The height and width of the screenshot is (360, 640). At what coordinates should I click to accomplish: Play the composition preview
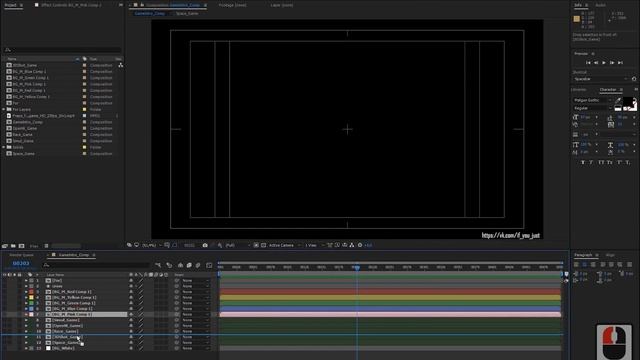(x=604, y=62)
